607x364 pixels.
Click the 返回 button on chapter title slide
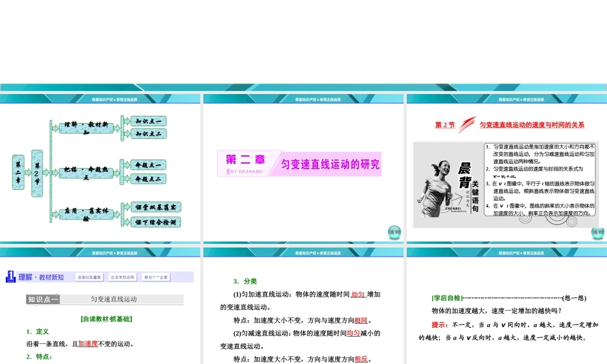(x=395, y=232)
